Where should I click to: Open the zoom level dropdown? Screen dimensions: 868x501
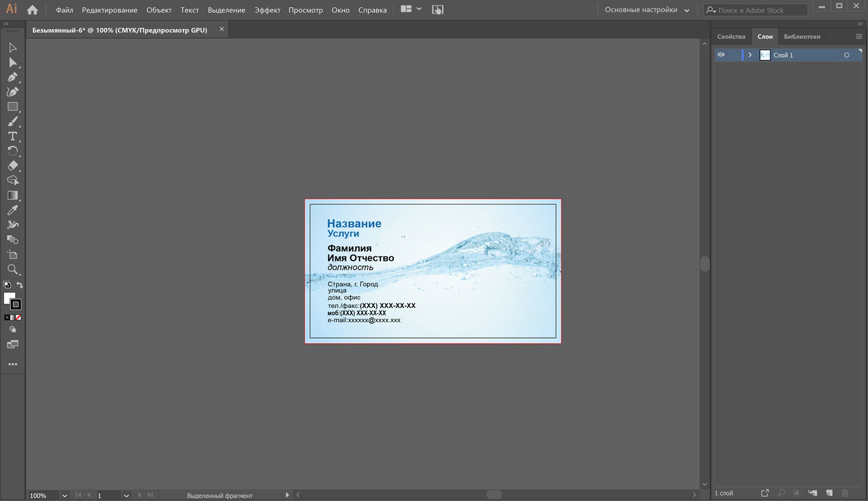64,496
